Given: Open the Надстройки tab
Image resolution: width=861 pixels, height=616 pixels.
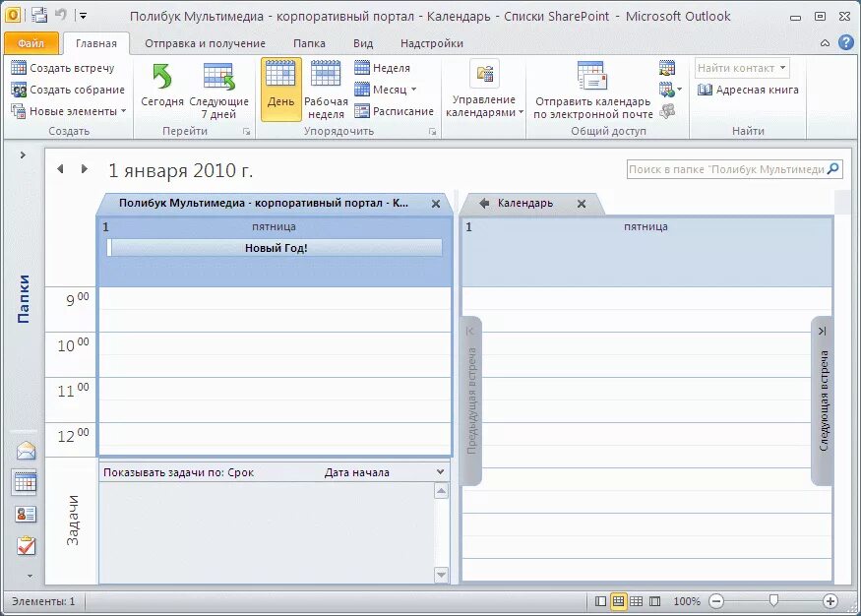Looking at the screenshot, I should [432, 43].
